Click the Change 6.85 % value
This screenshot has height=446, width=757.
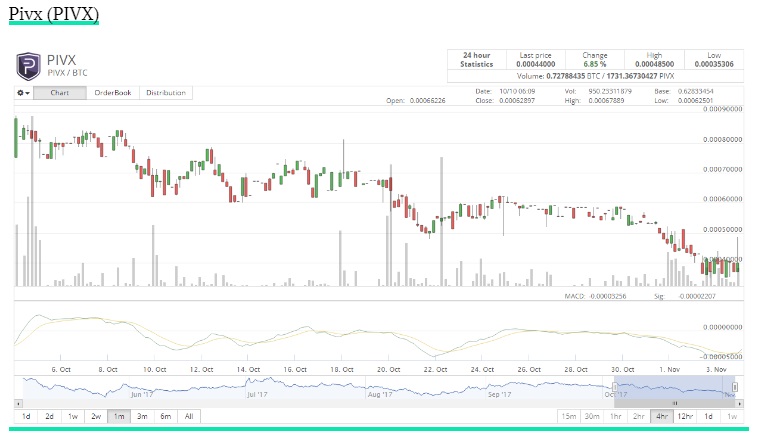pyautogui.click(x=594, y=64)
